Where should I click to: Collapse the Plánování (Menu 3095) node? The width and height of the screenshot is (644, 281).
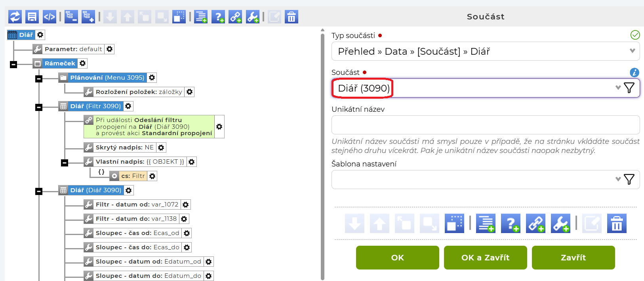pyautogui.click(x=39, y=79)
